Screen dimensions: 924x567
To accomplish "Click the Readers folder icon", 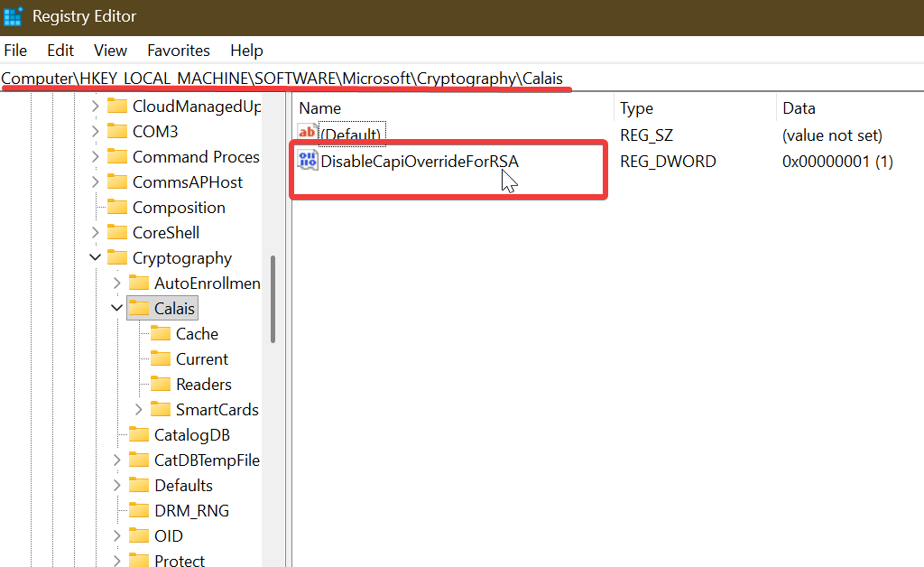I will tap(159, 384).
